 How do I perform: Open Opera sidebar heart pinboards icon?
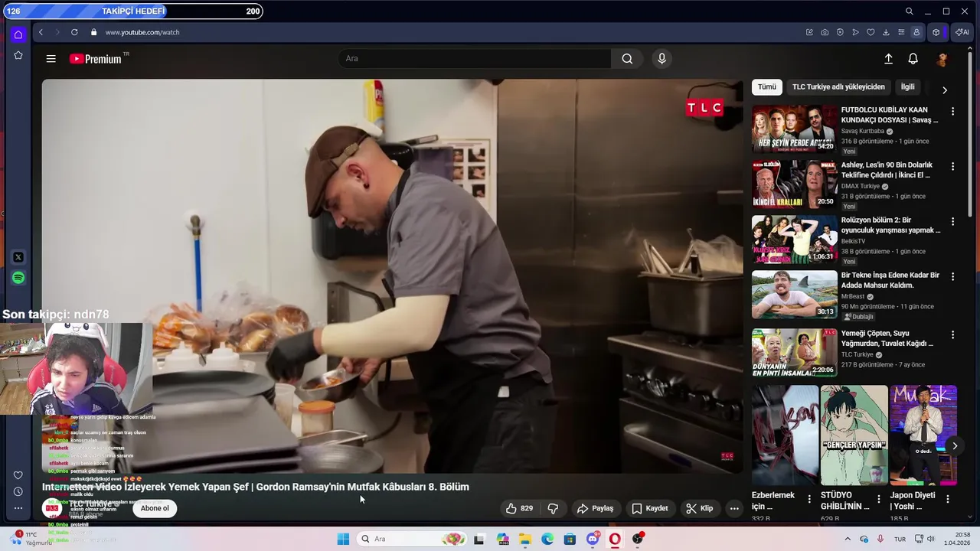(18, 475)
